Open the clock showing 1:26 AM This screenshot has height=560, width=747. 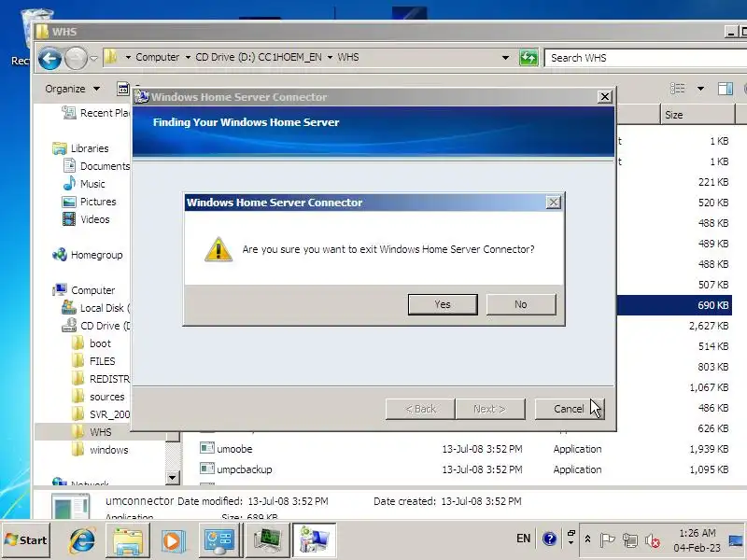pyautogui.click(x=697, y=540)
